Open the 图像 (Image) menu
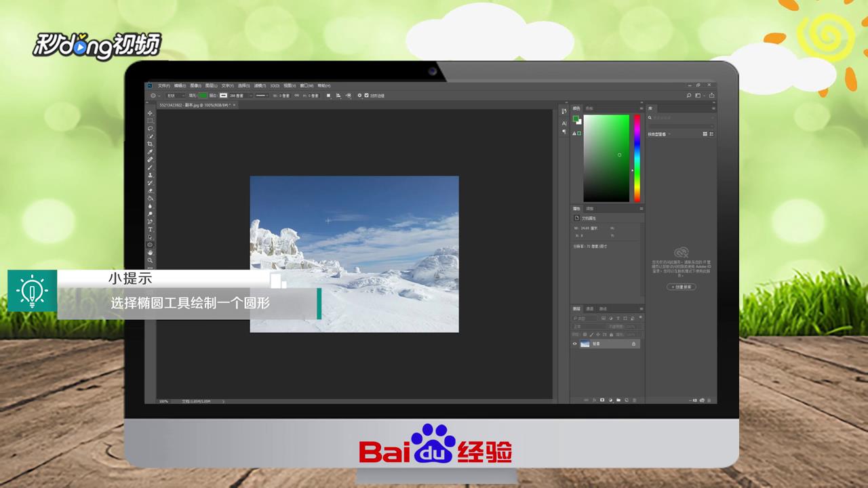 (x=195, y=86)
